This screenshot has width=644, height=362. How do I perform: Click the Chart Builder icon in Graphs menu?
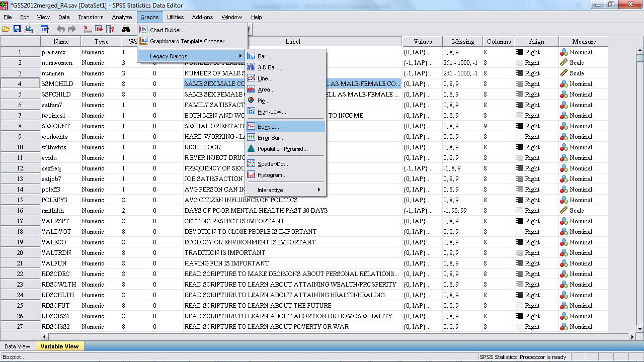point(144,30)
